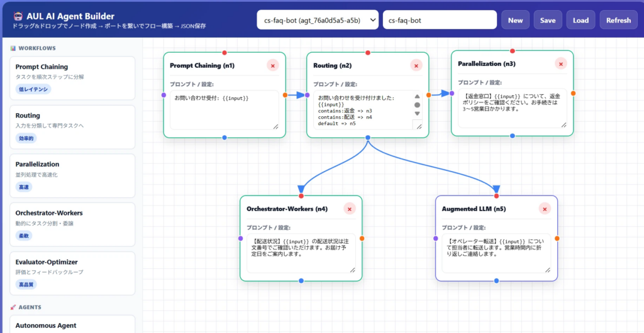
Task: Close the Parallelization (n3) node
Action: (561, 63)
